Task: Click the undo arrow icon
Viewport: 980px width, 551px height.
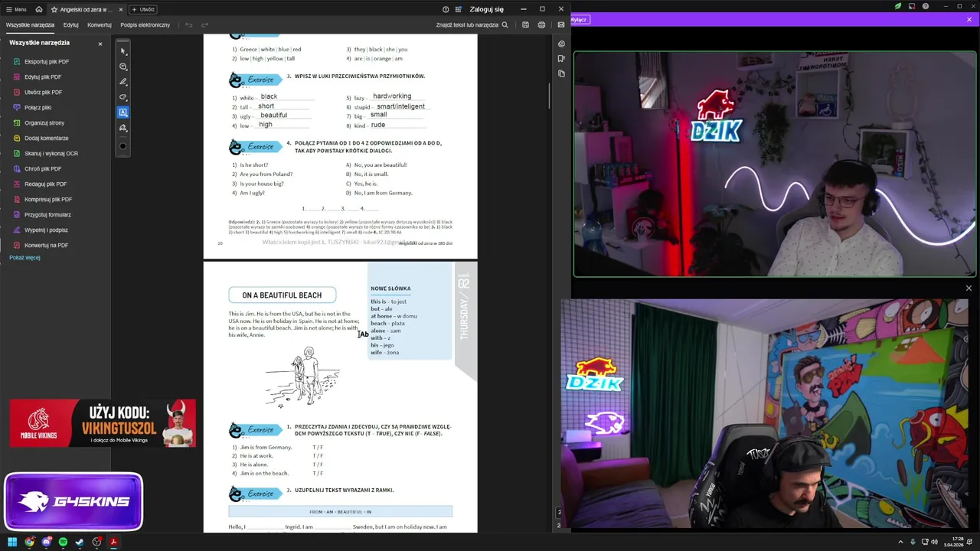Action: click(189, 24)
